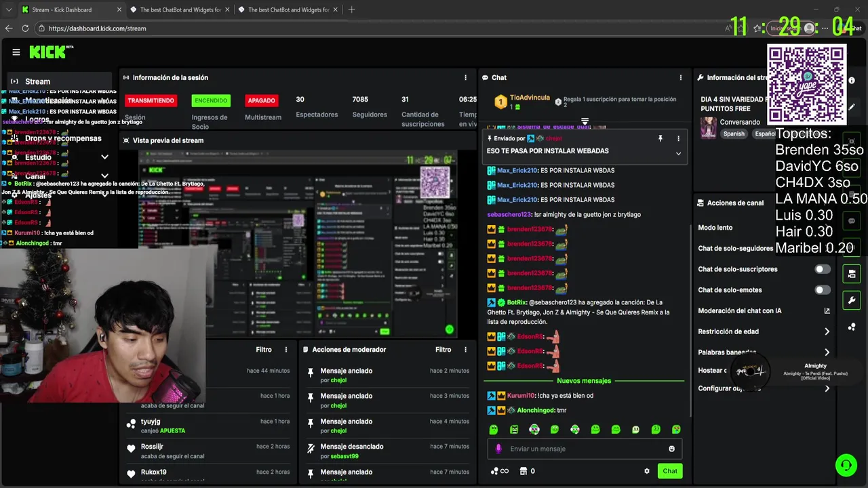Open chat settings gear icon
Screen dimensions: 868x488
[646, 471]
